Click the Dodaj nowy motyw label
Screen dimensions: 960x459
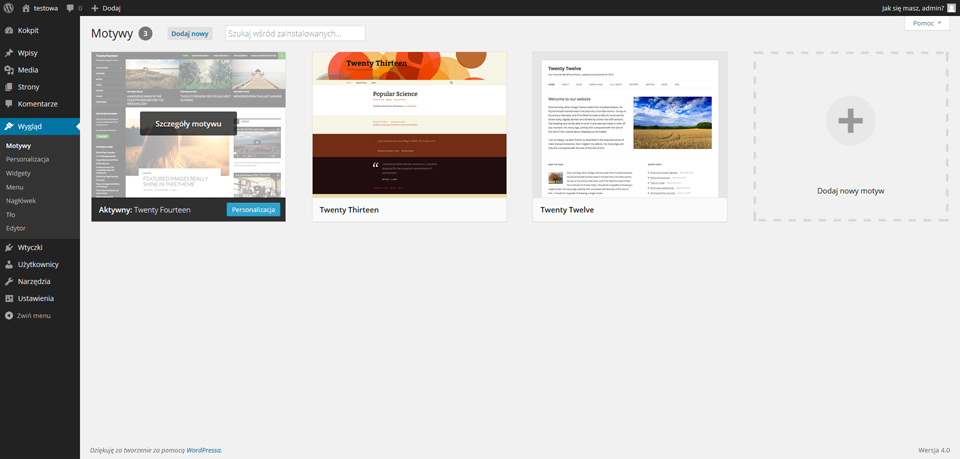click(850, 191)
